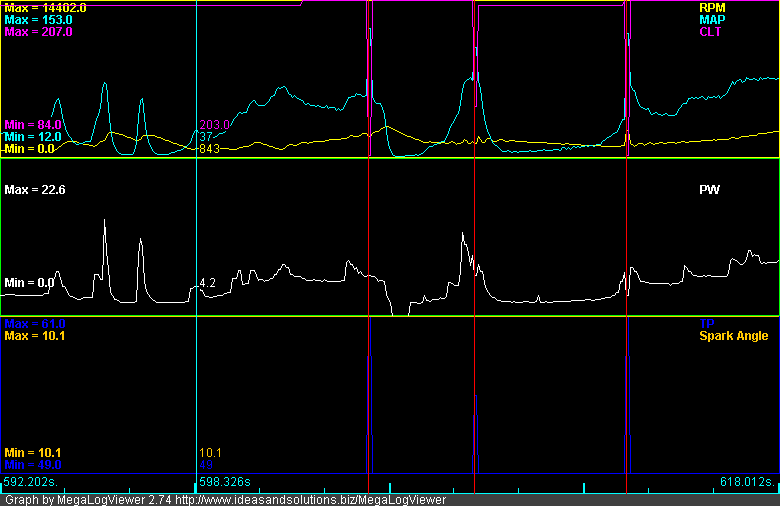Click the 618.012s end time label
Screen dimensions: 780x506
point(747,482)
